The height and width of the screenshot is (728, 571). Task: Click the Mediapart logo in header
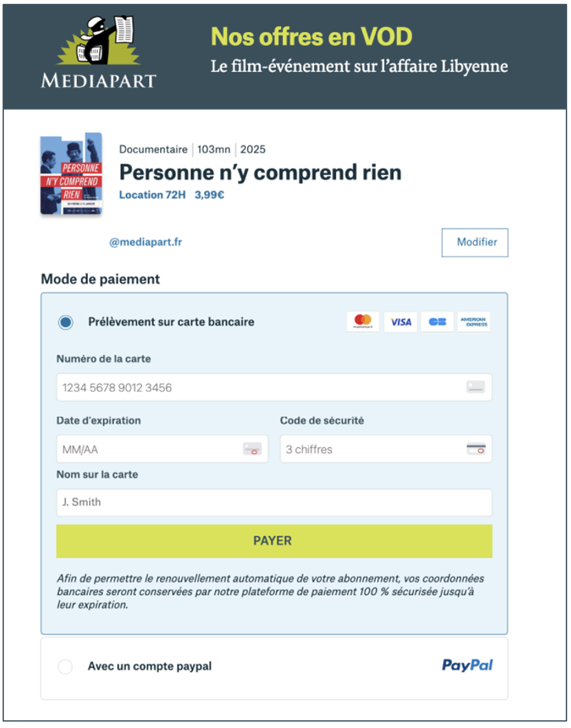99,52
